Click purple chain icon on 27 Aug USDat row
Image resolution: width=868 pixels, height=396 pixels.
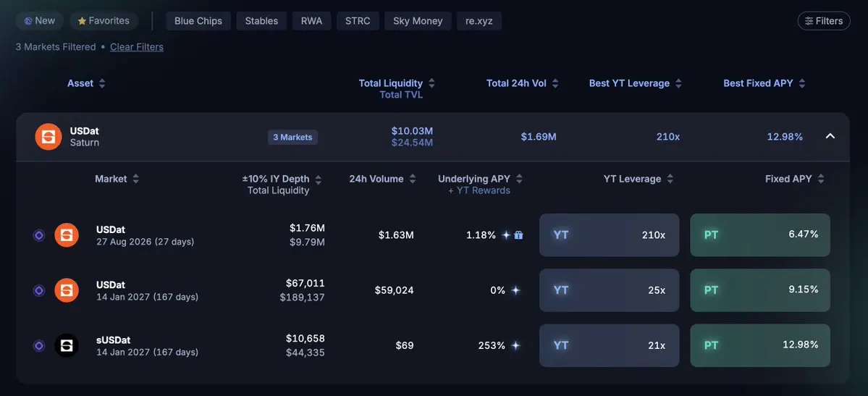click(x=39, y=235)
